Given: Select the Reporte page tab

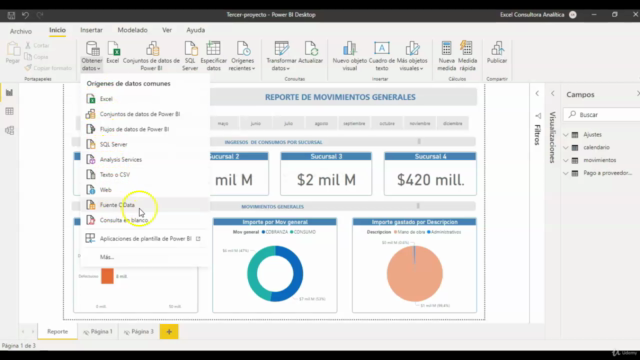Looking at the screenshot, I should [58, 331].
